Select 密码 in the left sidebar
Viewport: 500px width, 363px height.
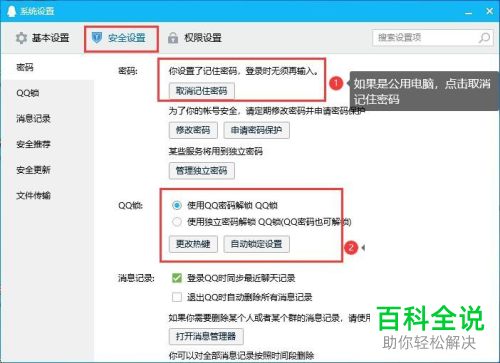tap(47, 67)
